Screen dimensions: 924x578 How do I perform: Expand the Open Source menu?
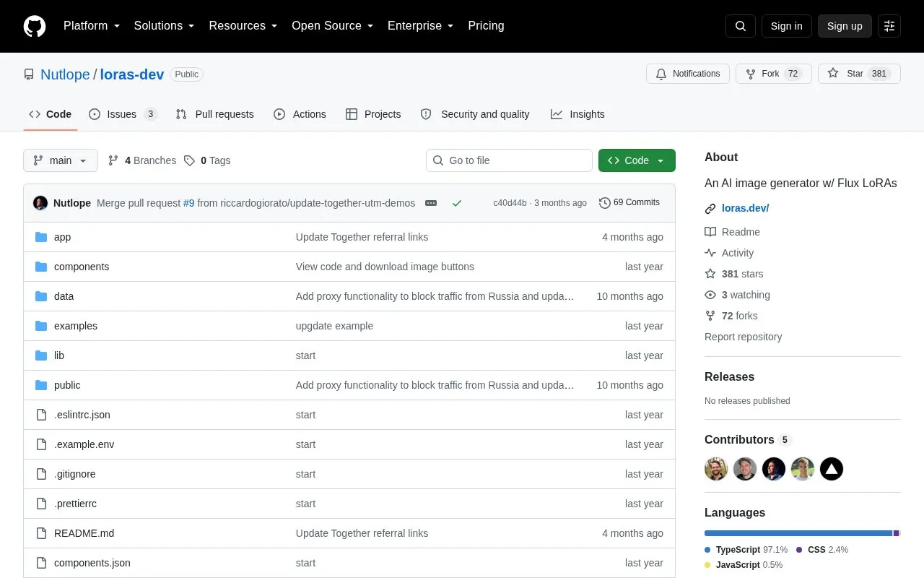coord(333,26)
